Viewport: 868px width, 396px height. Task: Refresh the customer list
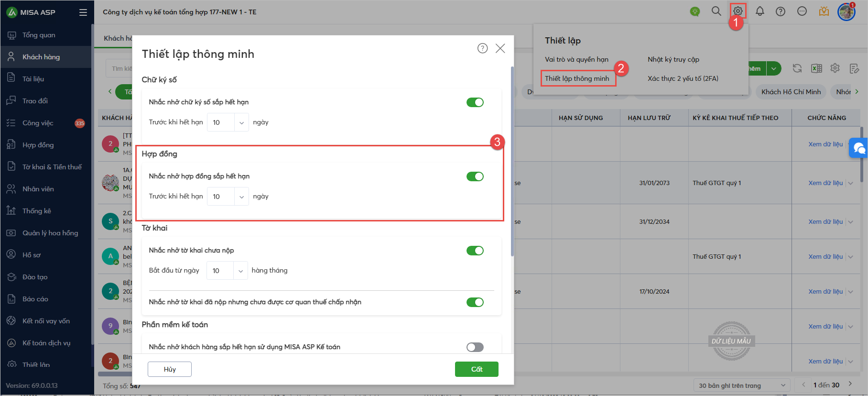797,68
